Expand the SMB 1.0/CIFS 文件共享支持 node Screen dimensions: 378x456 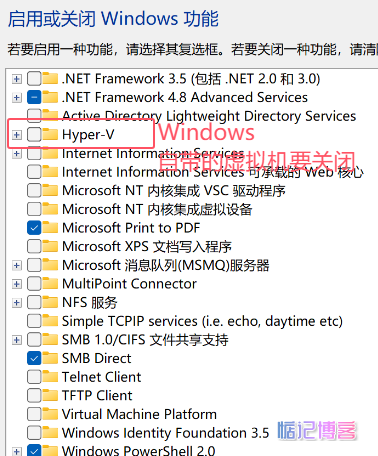17,340
